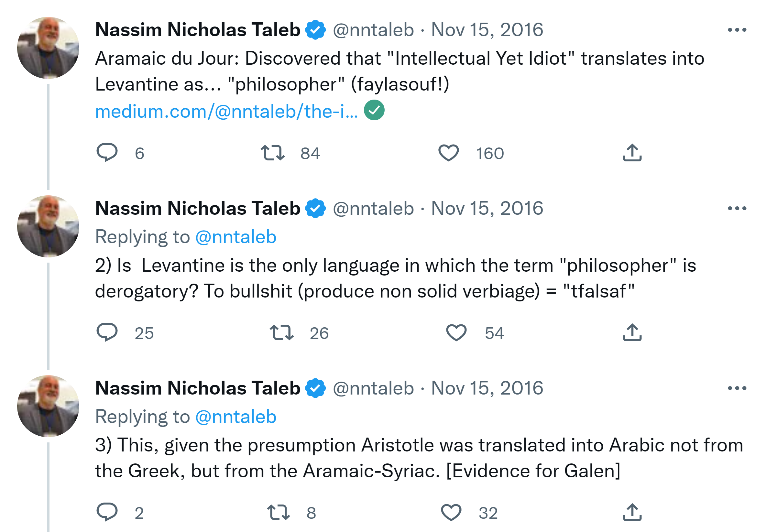Click @nntaleb mention in second tweet's reply line
The width and height of the screenshot is (766, 532).
236,237
